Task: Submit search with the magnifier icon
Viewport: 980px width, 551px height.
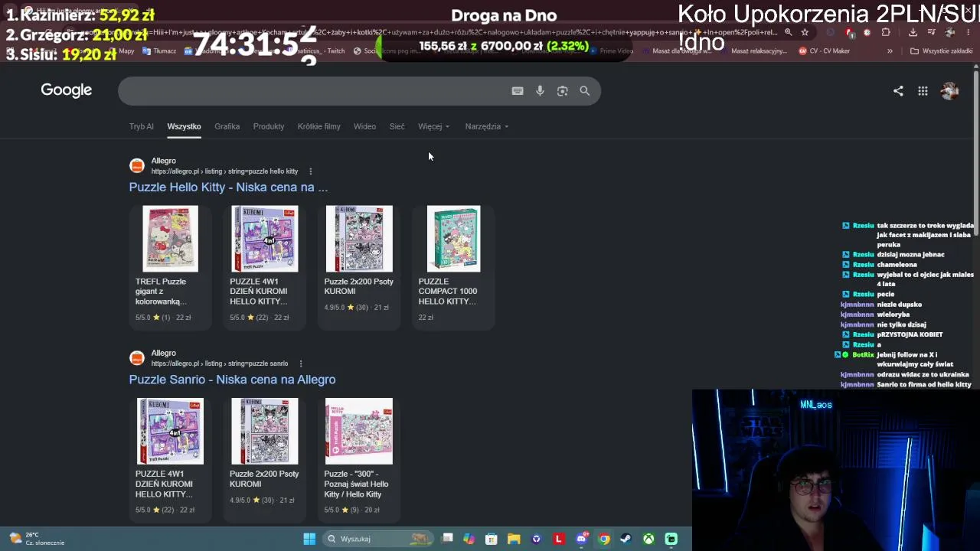Action: click(x=585, y=91)
